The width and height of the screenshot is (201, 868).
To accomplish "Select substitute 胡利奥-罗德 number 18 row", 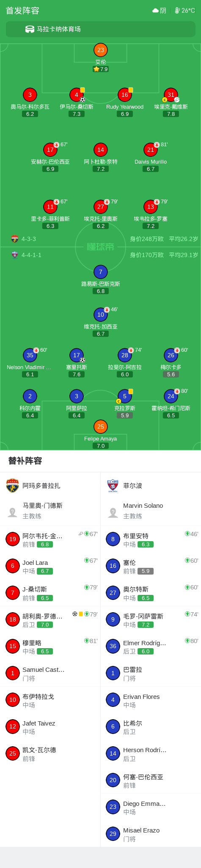I will click(x=50, y=619).
